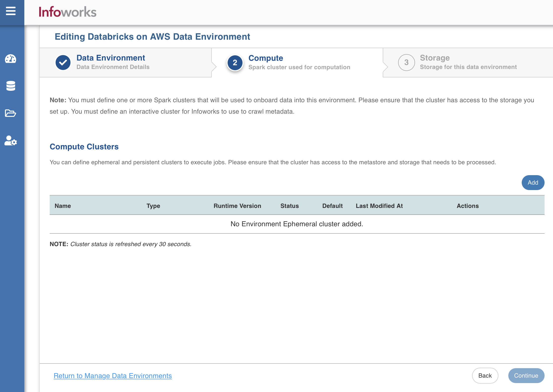Image resolution: width=553 pixels, height=392 pixels.
Task: Click 'No Environment Ephemeral cluster added.' message
Action: 297,224
